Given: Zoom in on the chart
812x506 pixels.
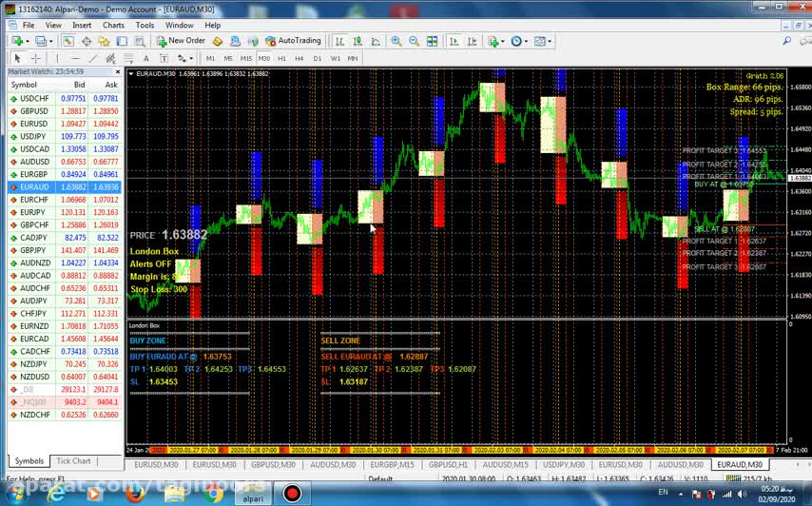Looking at the screenshot, I should (396, 41).
